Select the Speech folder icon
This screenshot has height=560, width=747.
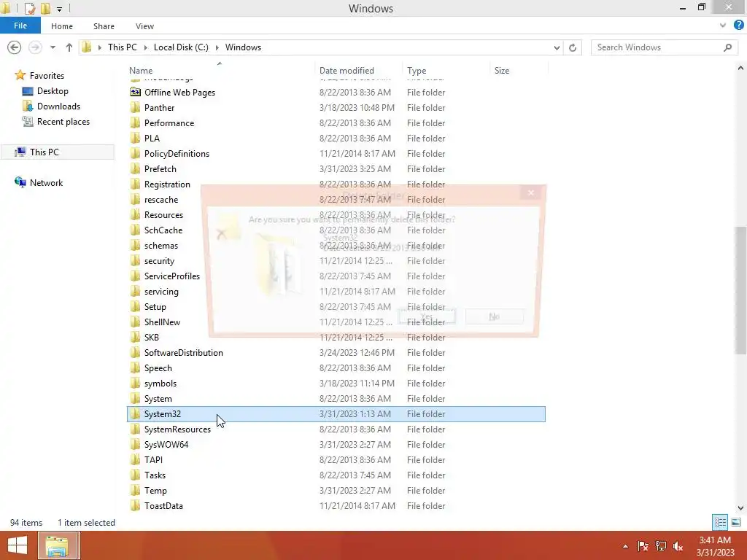[135, 367]
